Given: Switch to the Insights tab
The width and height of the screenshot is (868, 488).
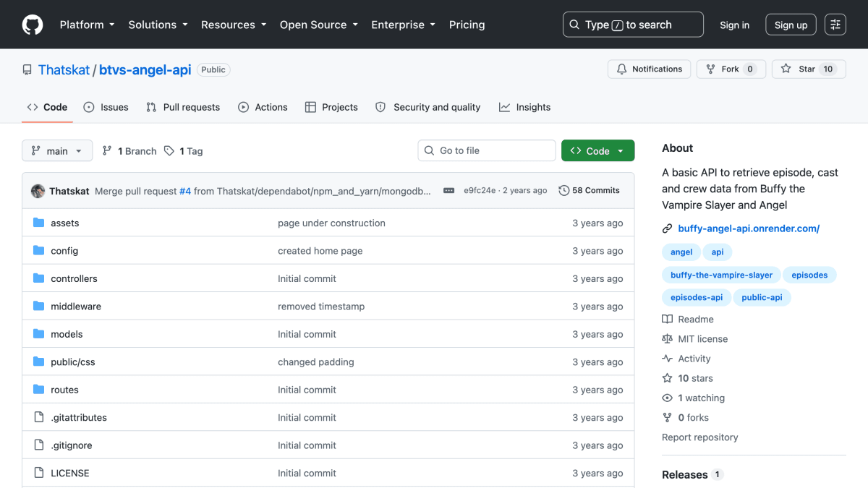Looking at the screenshot, I should (x=524, y=107).
